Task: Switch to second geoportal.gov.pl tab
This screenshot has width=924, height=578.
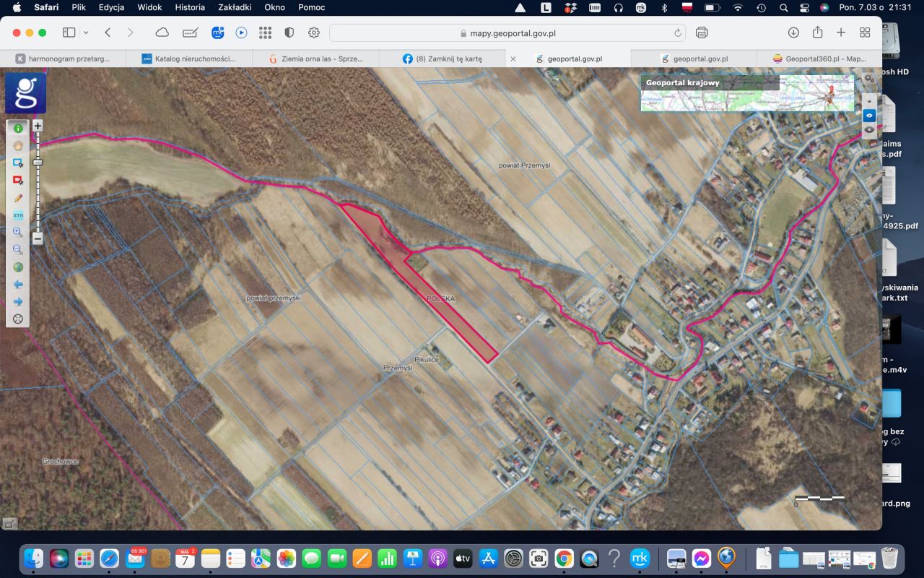Action: point(694,59)
